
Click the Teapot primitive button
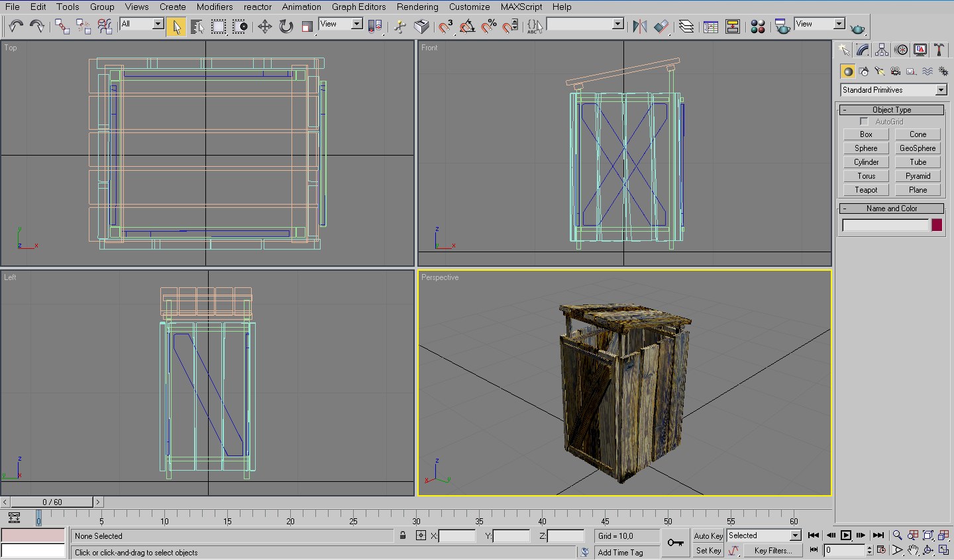(x=866, y=190)
